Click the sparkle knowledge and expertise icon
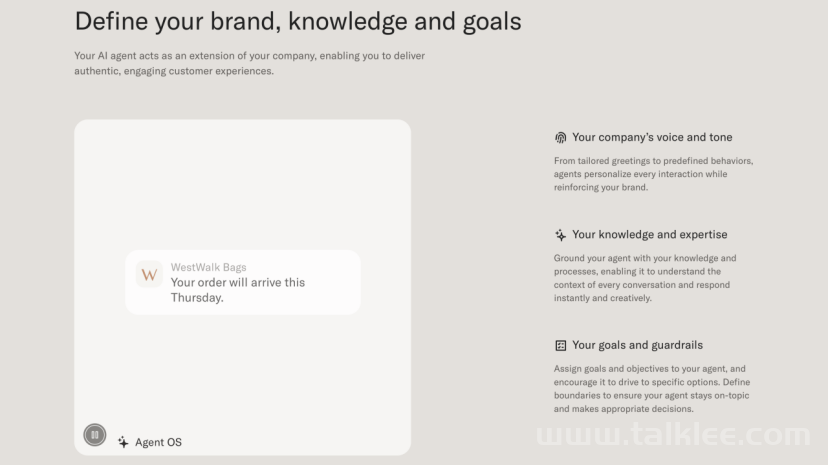The image size is (828, 465). click(x=560, y=235)
